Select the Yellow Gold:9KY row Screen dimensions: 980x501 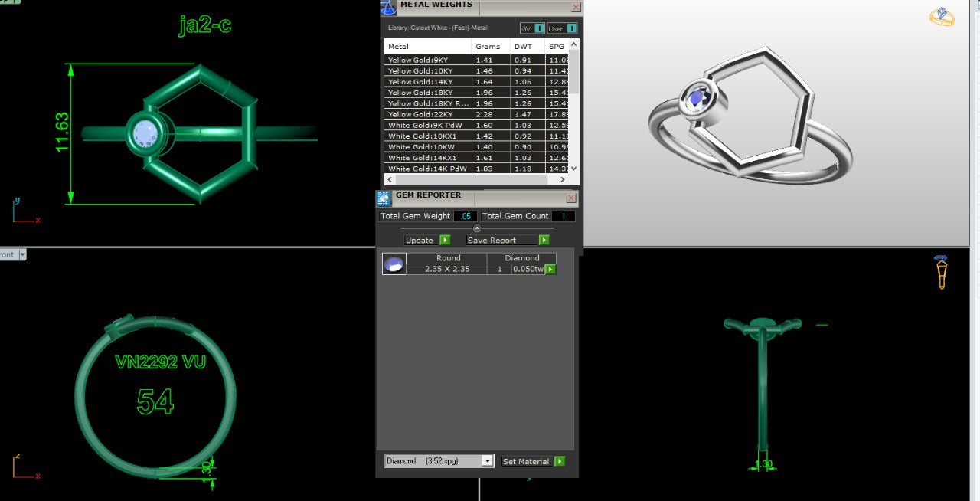[x=477, y=60]
